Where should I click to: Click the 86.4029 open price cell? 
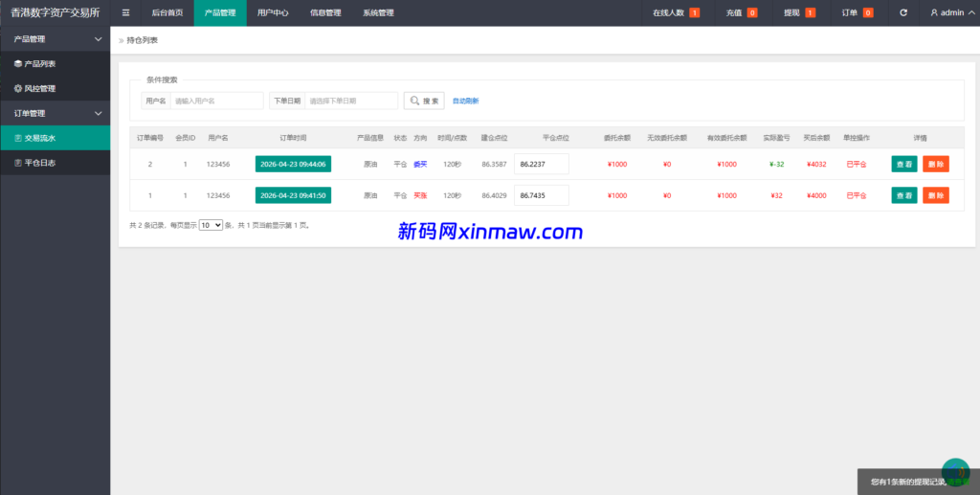[x=495, y=195]
